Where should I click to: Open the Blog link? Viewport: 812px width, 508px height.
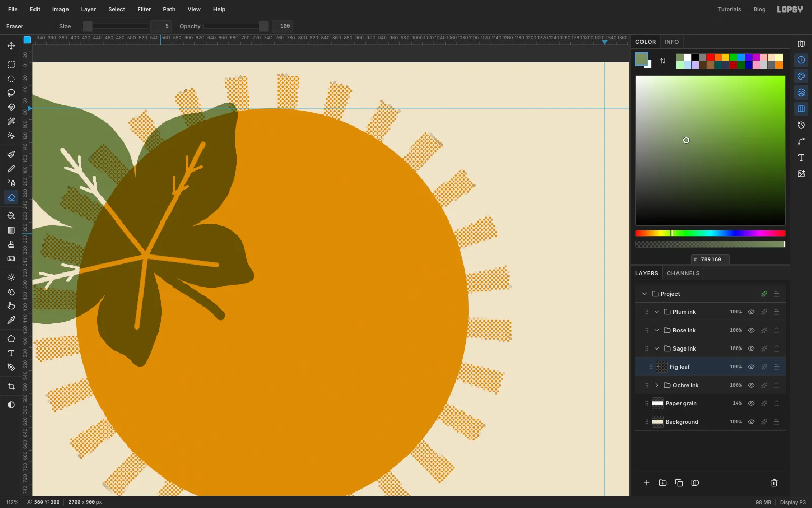(x=759, y=9)
